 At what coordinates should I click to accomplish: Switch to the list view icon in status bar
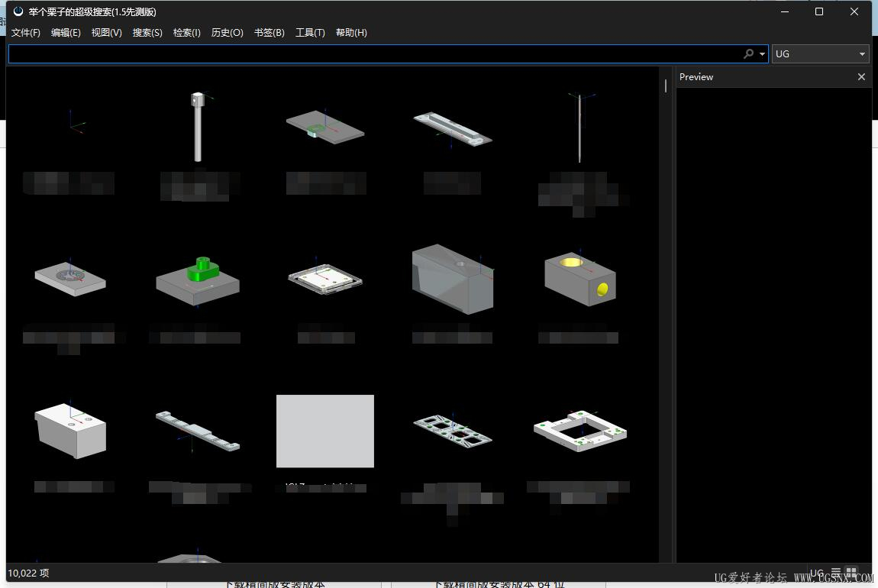point(836,572)
